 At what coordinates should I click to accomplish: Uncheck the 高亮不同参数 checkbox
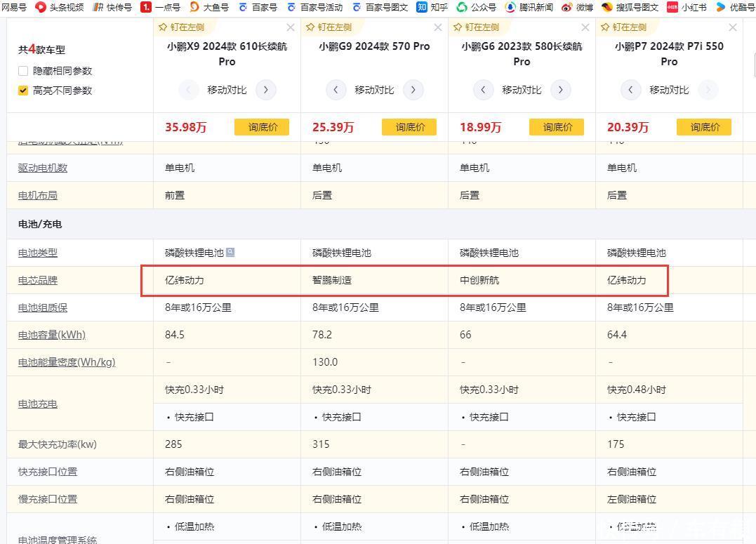coord(23,91)
